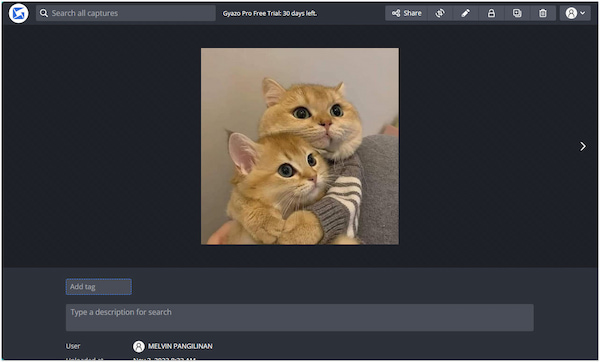Open the Gyazo home logo

click(x=18, y=13)
